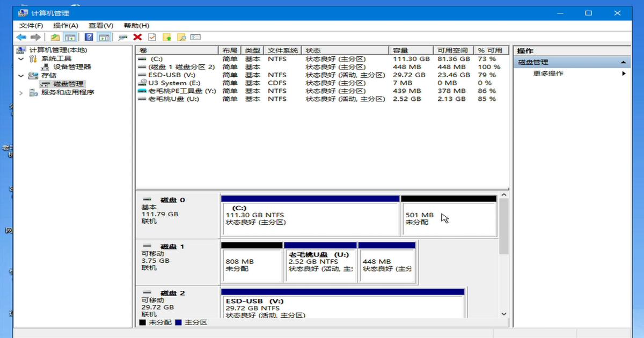644x338 pixels.
Task: Click the back navigation arrow in toolbar
Action: point(20,36)
